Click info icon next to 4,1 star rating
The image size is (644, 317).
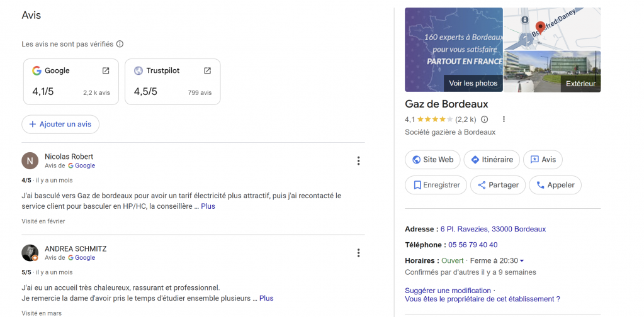[485, 120]
